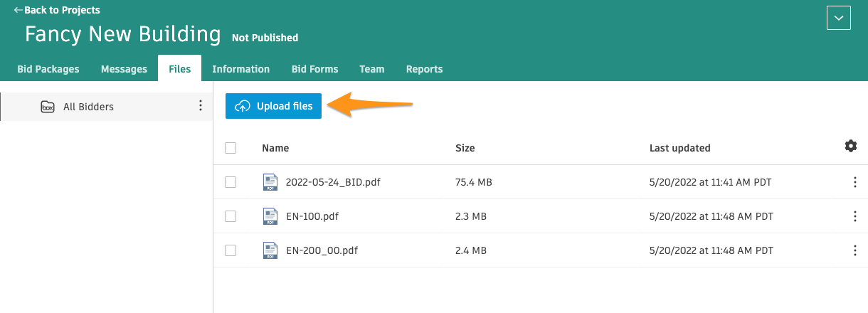Expand the project dropdown chevron at top right

click(x=838, y=18)
